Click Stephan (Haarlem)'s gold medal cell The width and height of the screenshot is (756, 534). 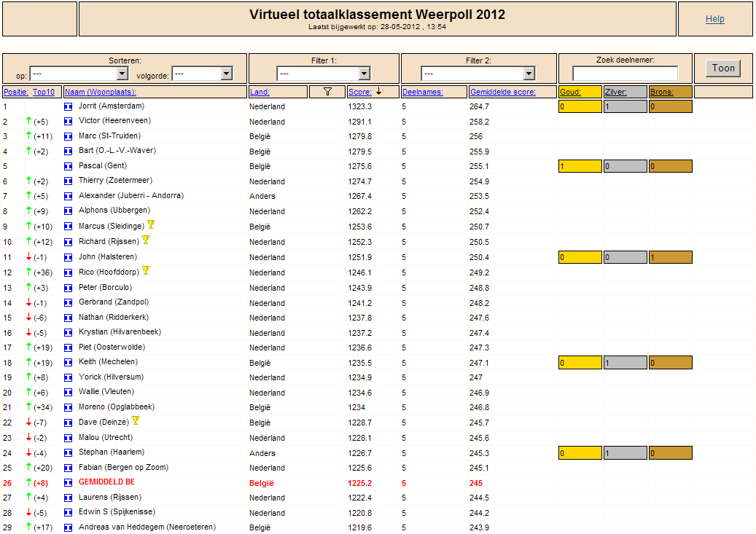[580, 452]
